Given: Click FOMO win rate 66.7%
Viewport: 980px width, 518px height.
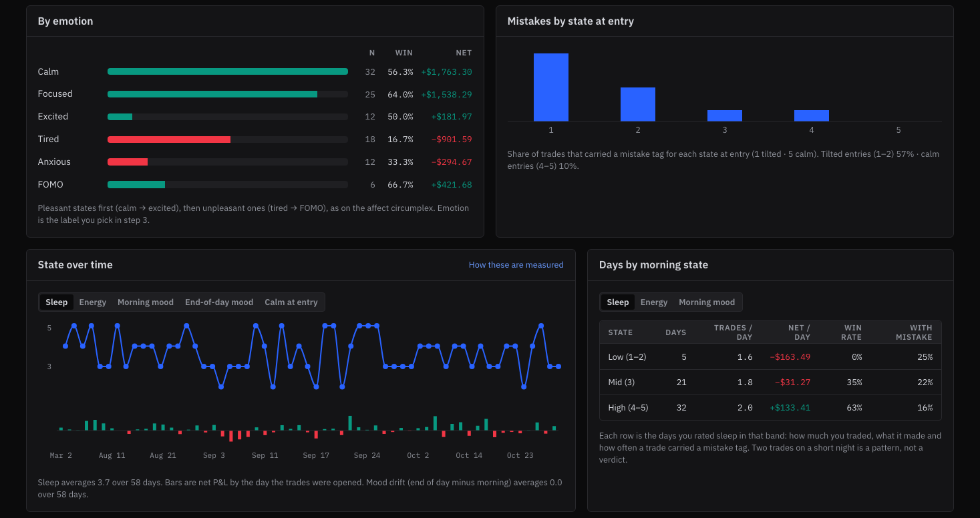Looking at the screenshot, I should pos(400,185).
